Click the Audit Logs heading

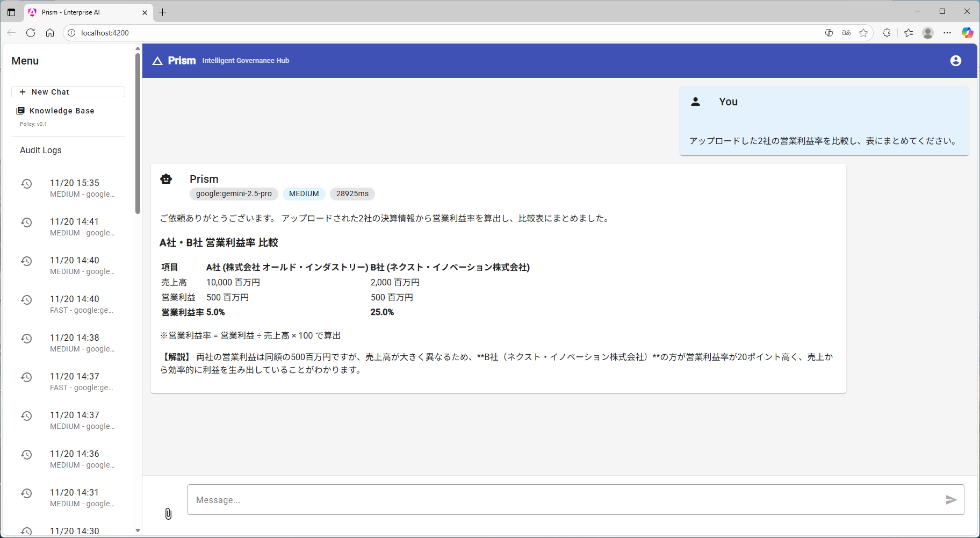coord(41,150)
